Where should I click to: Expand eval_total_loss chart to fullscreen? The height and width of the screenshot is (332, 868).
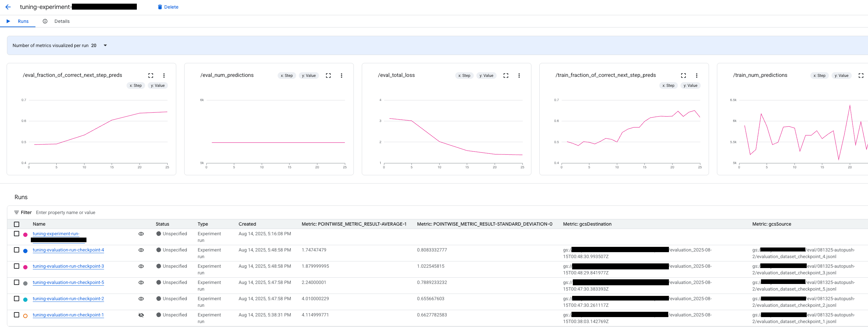[x=506, y=76]
